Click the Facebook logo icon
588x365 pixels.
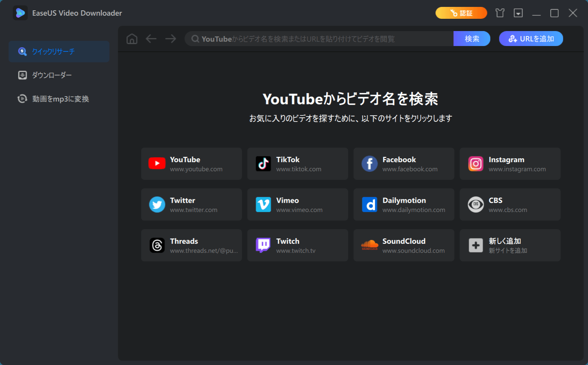coord(370,164)
